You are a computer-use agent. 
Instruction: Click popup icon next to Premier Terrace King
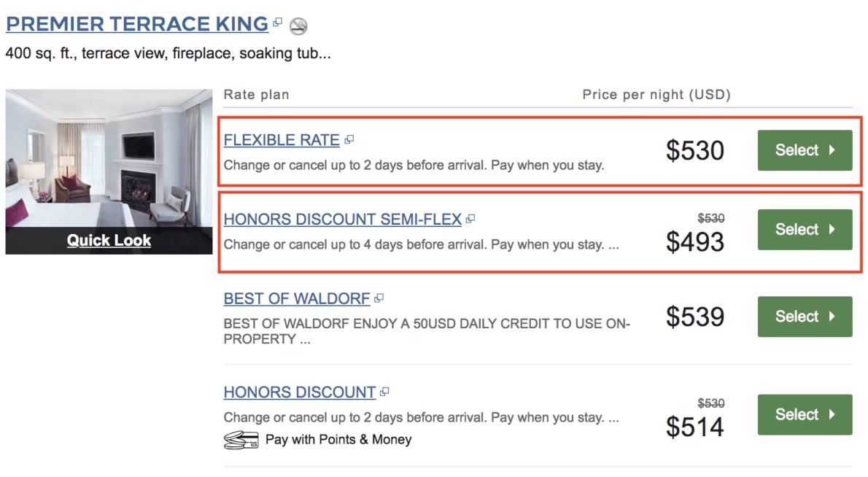277,23
